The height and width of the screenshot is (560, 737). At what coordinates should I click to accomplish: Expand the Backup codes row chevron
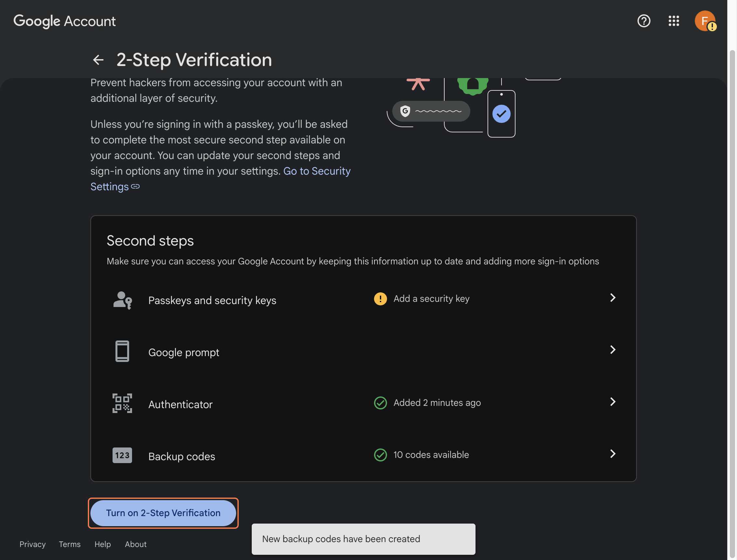click(613, 454)
